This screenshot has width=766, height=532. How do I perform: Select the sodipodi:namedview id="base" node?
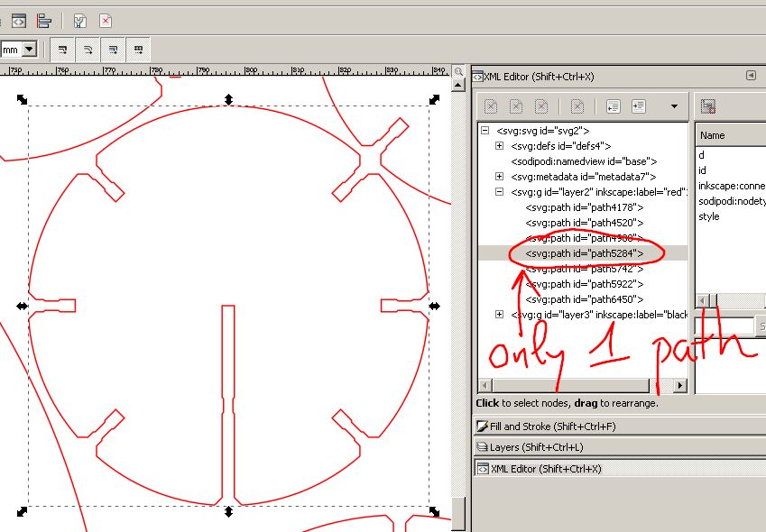[x=584, y=161]
